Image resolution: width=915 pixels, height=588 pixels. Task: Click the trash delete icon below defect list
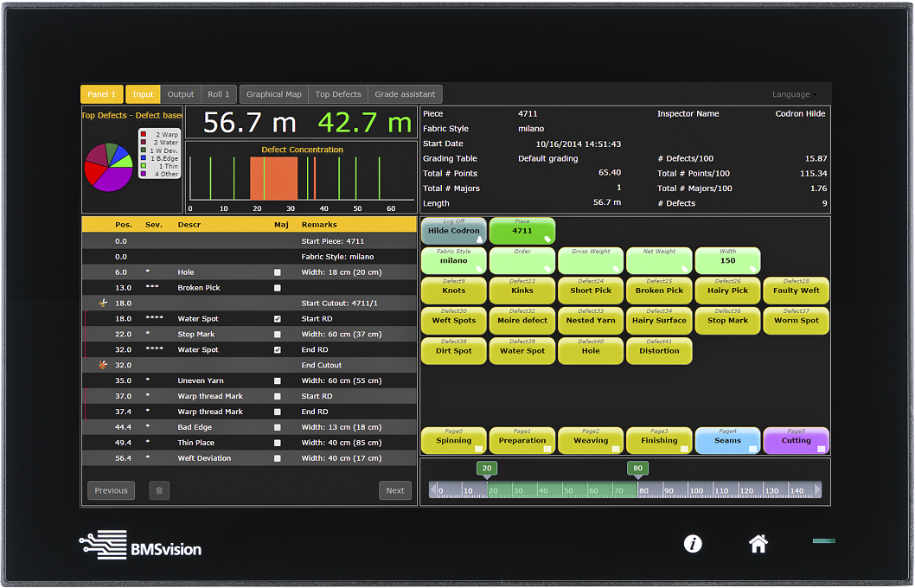tap(158, 490)
